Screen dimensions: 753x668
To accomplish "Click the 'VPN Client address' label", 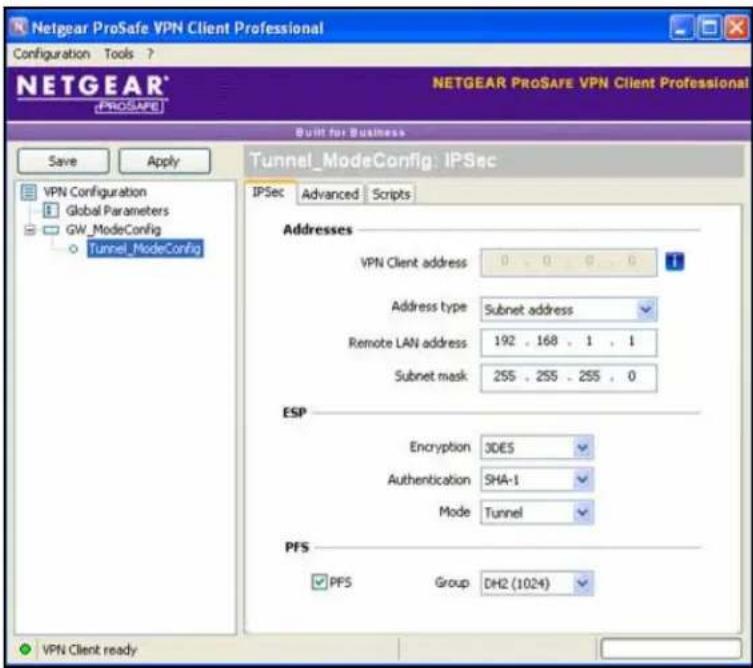I will (x=413, y=263).
